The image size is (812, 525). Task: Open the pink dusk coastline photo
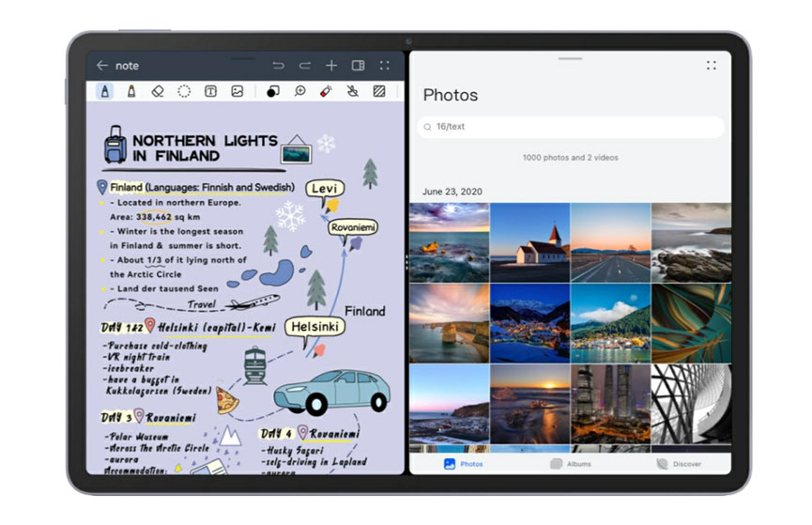(449, 404)
